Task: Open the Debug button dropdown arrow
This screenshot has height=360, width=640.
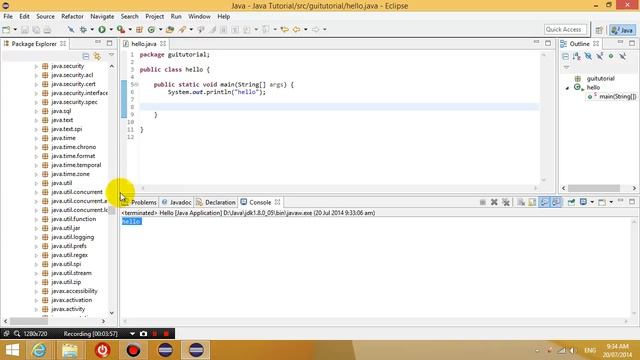Action: 92,29
